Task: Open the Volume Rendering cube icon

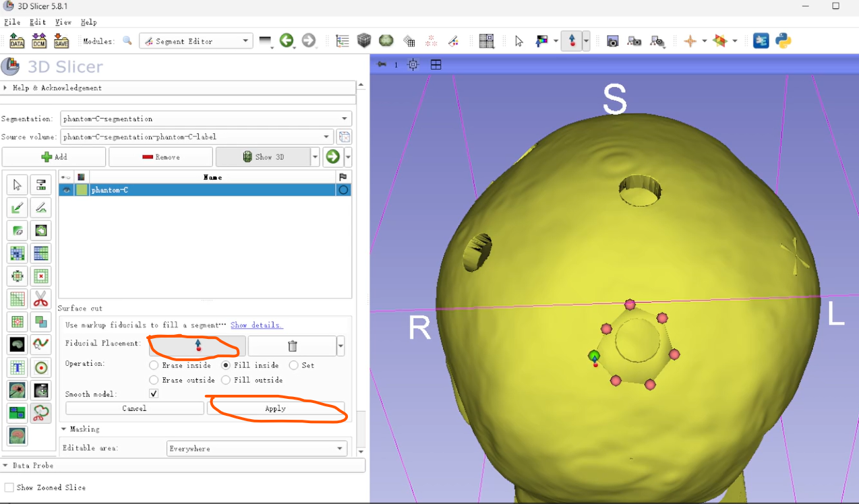Action: click(x=364, y=41)
